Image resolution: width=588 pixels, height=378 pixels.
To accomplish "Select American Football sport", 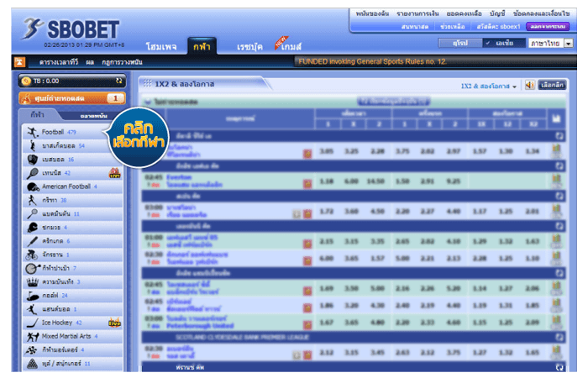I will (73, 186).
